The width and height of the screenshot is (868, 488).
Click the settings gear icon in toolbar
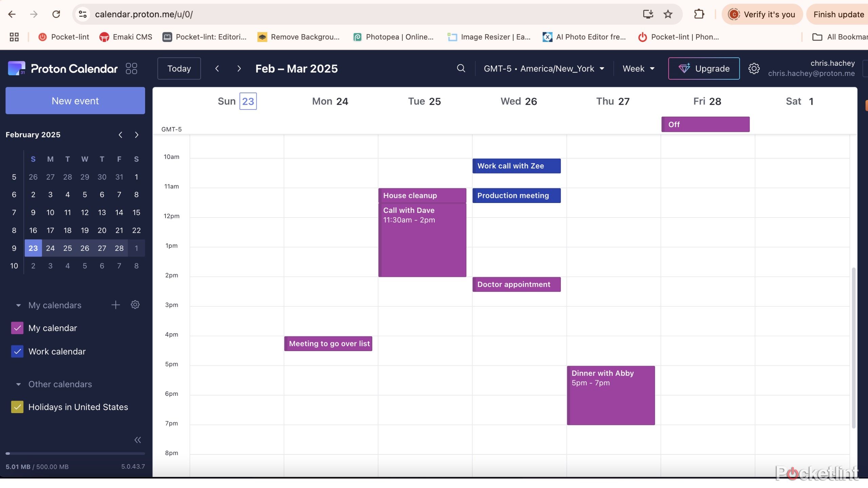pyautogui.click(x=753, y=68)
